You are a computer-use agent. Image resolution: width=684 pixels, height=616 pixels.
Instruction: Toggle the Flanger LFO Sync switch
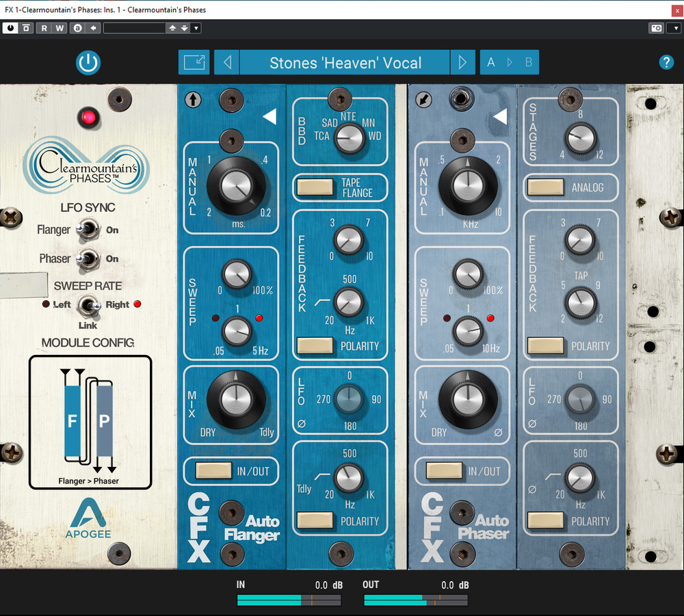[x=88, y=229]
